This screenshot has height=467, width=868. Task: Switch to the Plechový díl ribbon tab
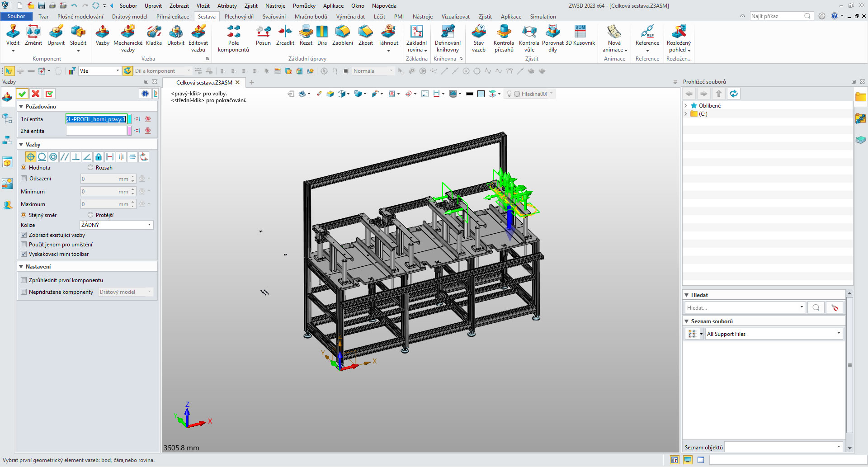pyautogui.click(x=239, y=17)
